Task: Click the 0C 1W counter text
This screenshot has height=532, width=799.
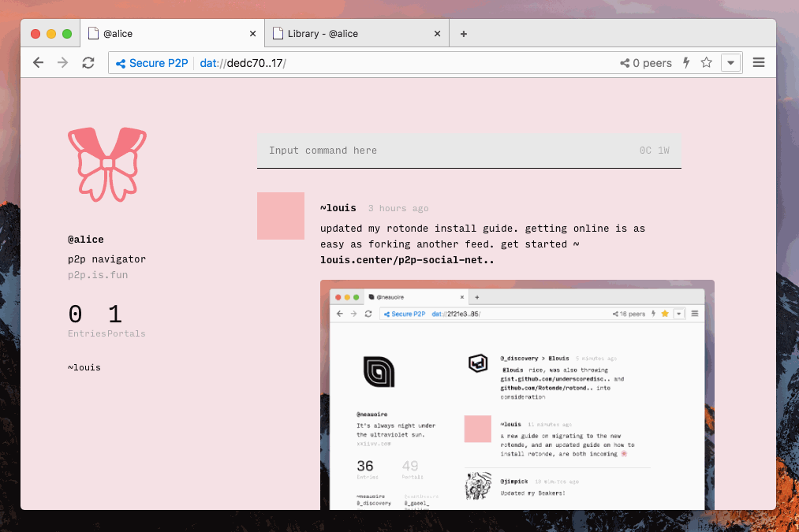Action: (x=655, y=151)
